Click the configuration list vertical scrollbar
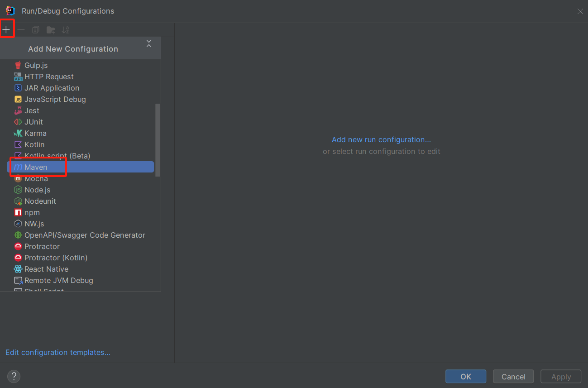This screenshot has height=388, width=588. pos(158,139)
